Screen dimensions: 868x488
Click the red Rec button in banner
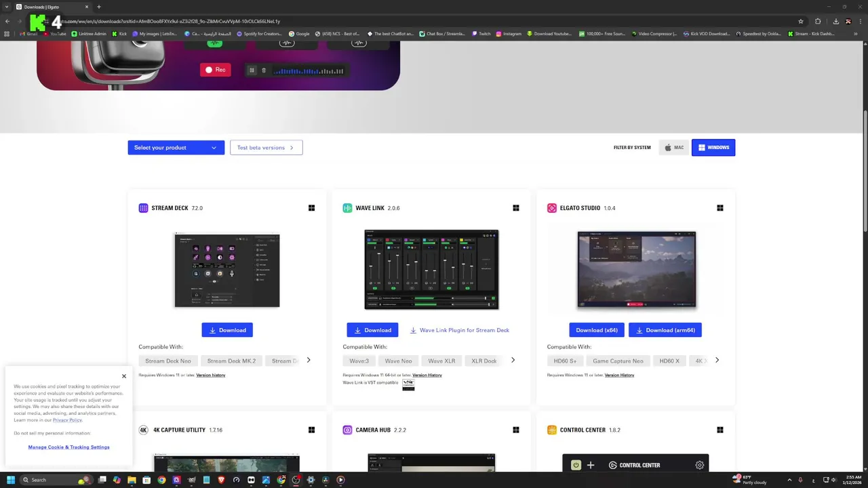coord(216,70)
